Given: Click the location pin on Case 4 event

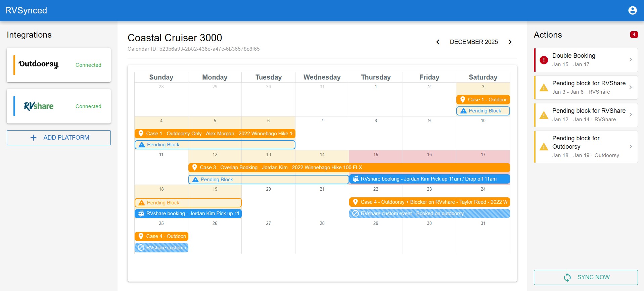Looking at the screenshot, I should coord(356,202).
